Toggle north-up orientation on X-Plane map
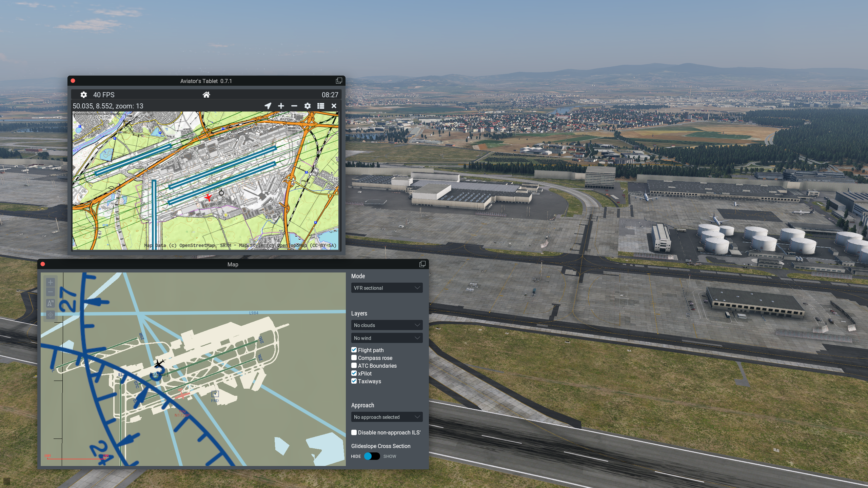868x488 pixels. point(51,303)
